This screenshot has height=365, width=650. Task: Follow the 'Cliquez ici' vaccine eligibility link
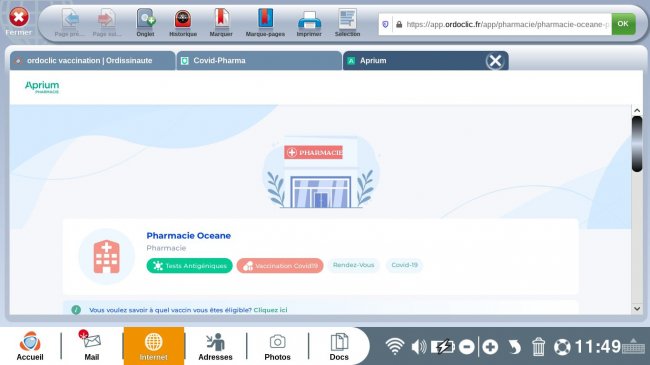click(x=270, y=310)
